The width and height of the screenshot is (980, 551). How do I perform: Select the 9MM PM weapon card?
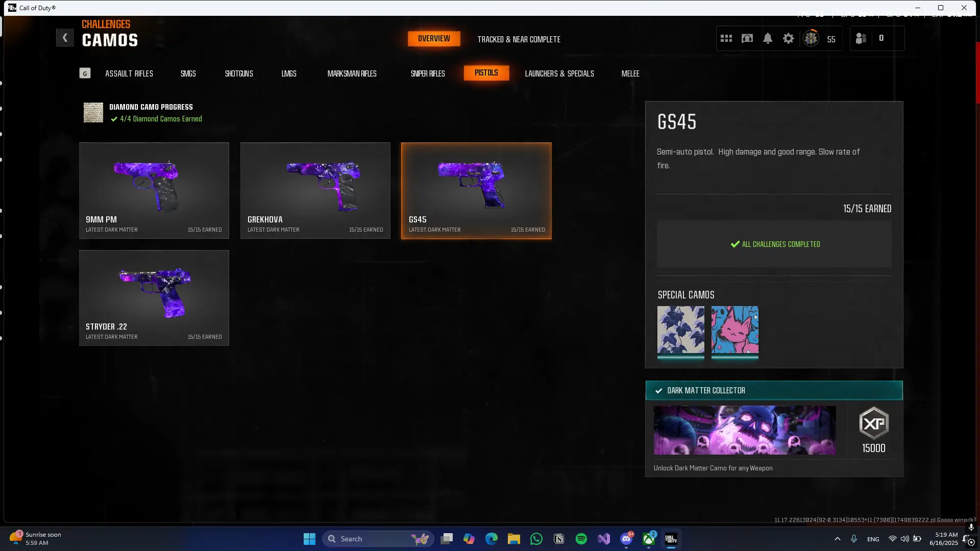tap(154, 190)
